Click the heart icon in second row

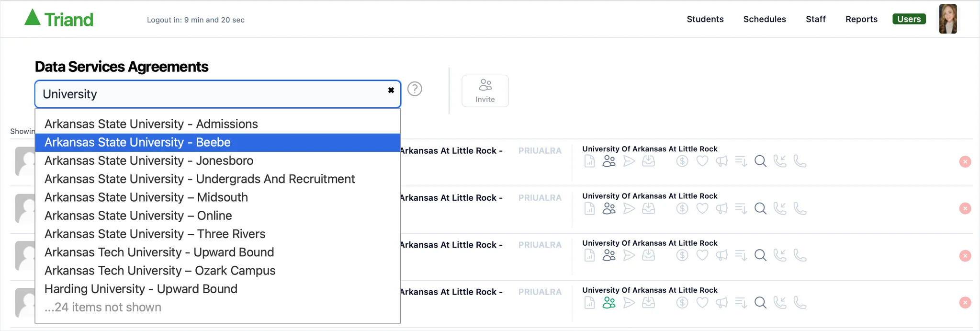[702, 208]
